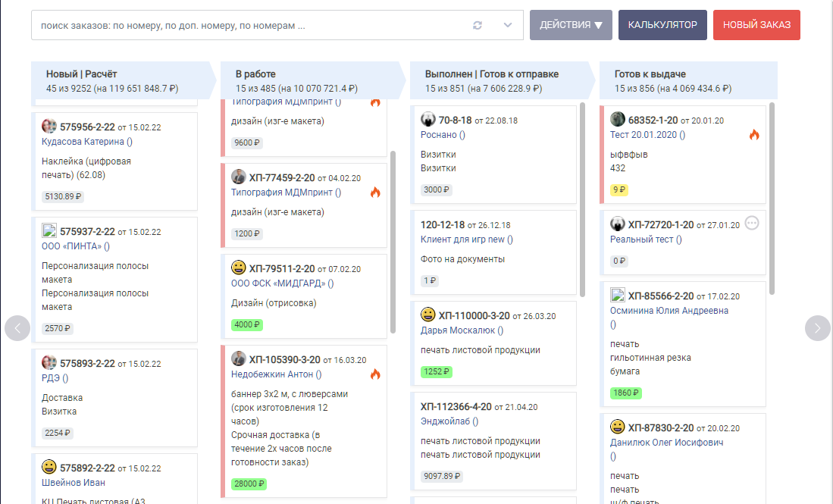Click the Готов к выдаче column scrollbar

(x=772, y=199)
